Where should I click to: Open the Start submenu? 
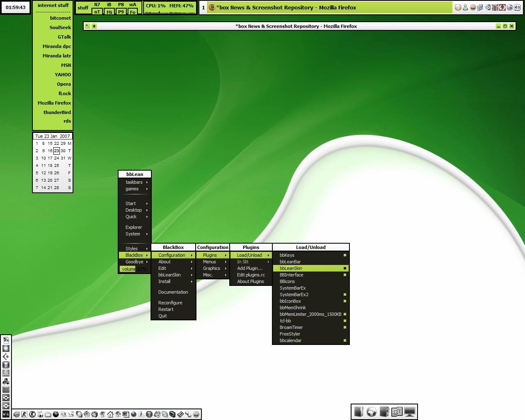pyautogui.click(x=135, y=203)
